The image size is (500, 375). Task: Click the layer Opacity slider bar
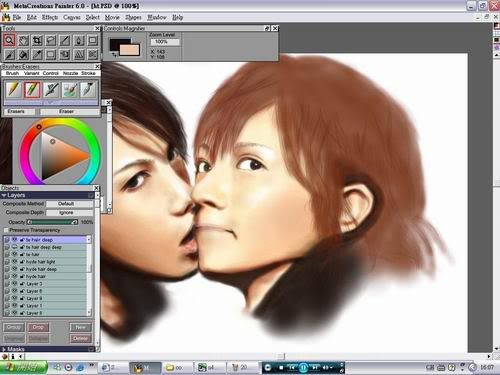click(x=52, y=222)
